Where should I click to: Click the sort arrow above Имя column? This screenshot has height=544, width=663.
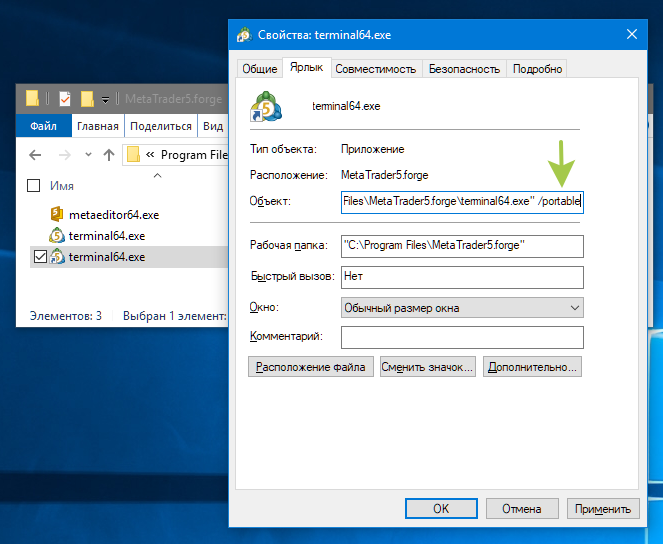[157, 175]
